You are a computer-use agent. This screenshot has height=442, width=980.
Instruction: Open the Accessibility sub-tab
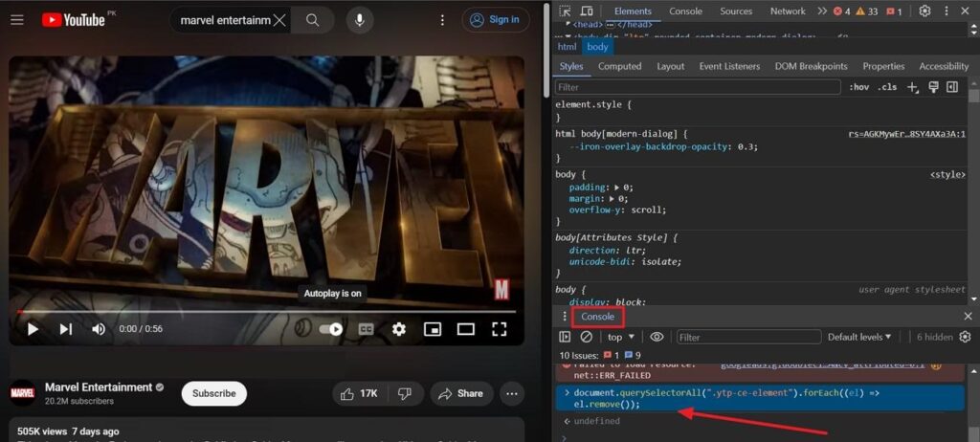(944, 66)
